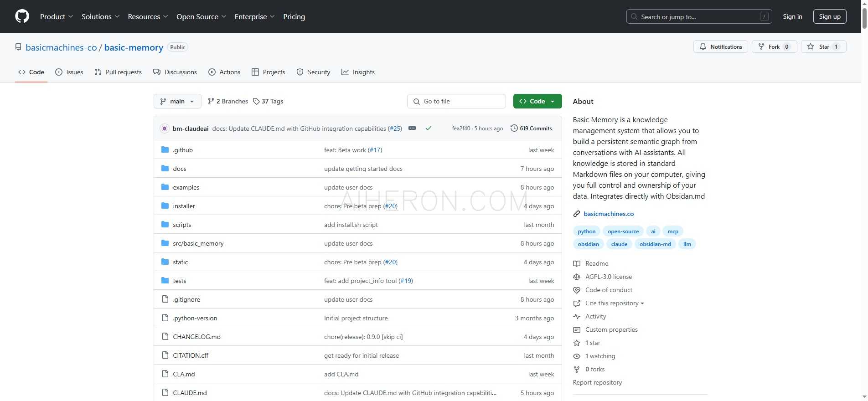Viewport: 868px width, 401px height.
Task: Open the main branch dropdown
Action: [177, 101]
